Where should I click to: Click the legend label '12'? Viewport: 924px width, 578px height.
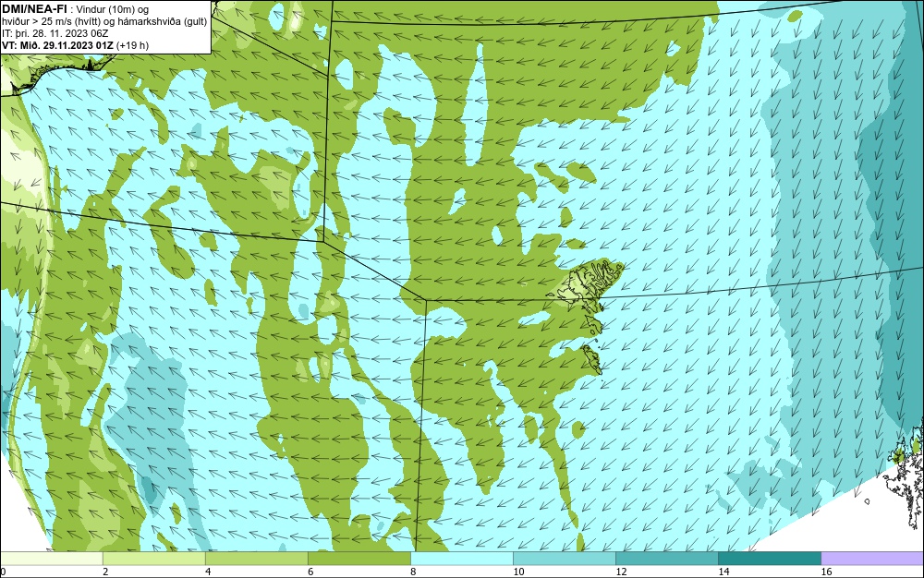click(x=621, y=572)
